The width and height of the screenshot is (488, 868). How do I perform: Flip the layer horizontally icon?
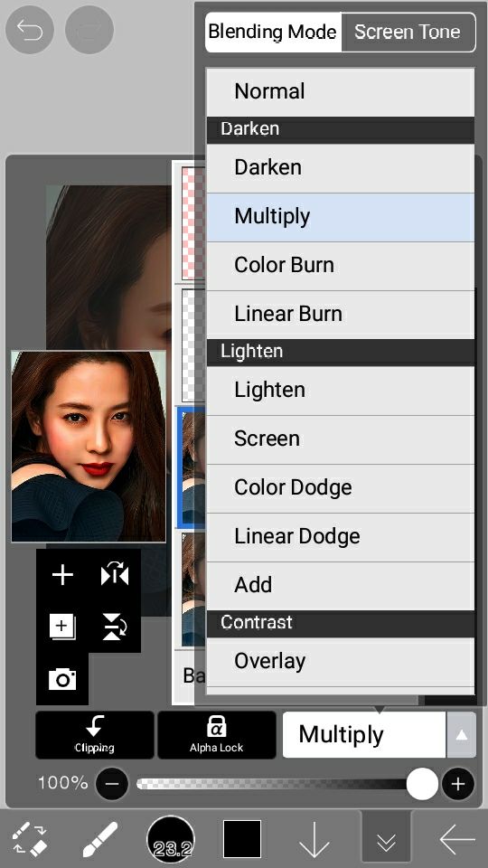pos(115,575)
